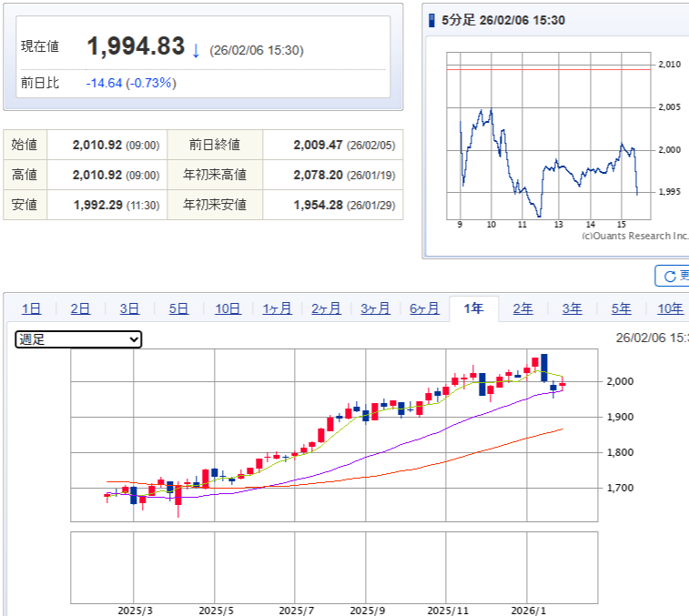
Task: Switch to the 1日 chart tab
Action: point(31,308)
